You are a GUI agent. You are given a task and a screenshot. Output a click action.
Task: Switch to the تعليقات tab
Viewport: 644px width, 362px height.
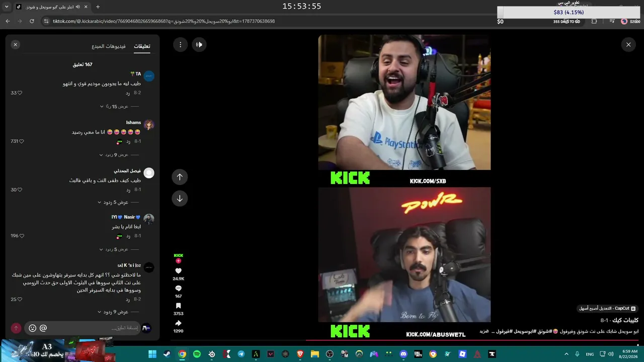click(x=142, y=46)
